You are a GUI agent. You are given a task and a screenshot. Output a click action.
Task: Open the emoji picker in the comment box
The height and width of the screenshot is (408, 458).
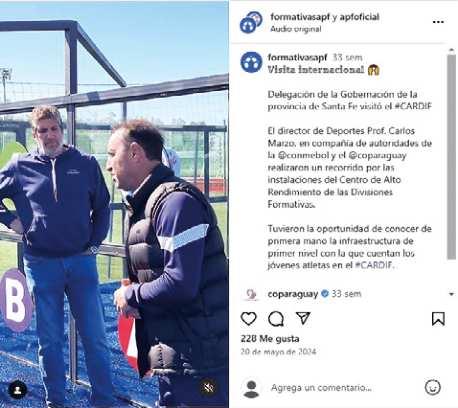pos(433,387)
